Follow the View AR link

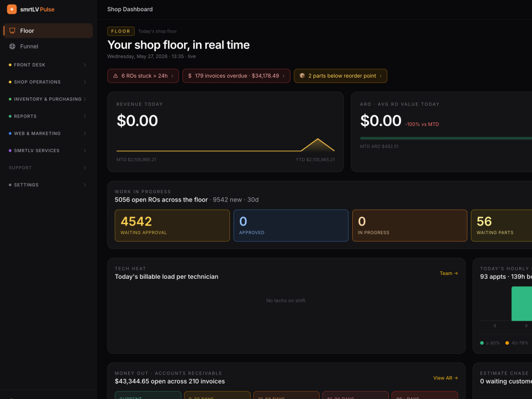[x=445, y=378]
